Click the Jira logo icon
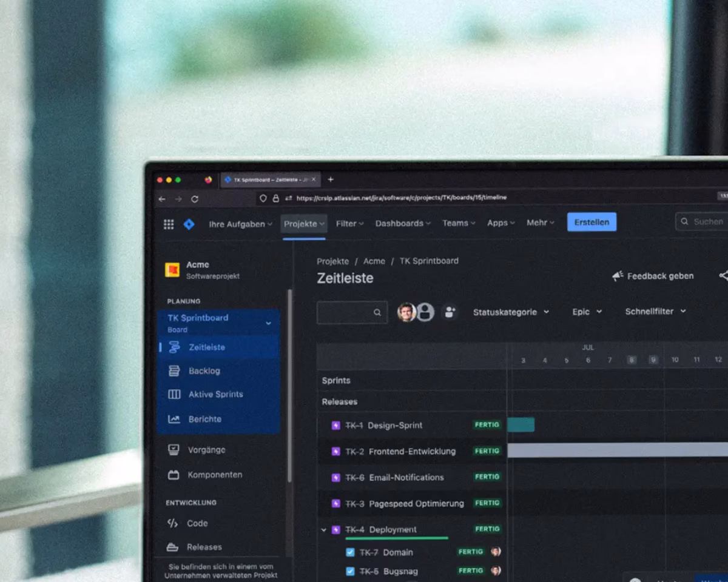The width and height of the screenshot is (728, 582). tap(189, 224)
